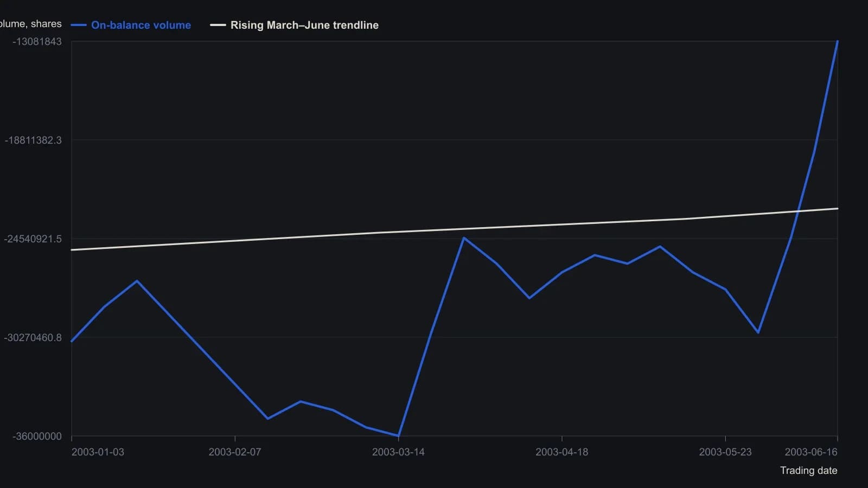Select the 2003-05-23 x-axis date label
Image resolution: width=868 pixels, height=488 pixels.
tap(725, 452)
